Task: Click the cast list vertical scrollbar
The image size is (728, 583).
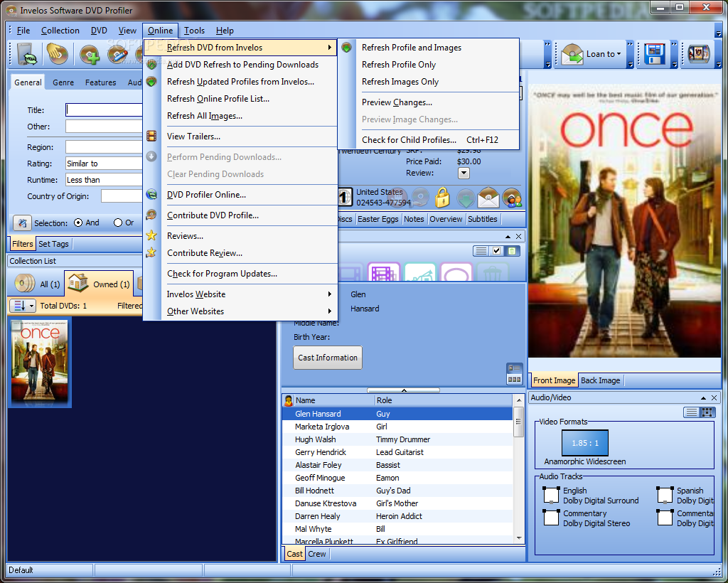Action: tap(518, 469)
